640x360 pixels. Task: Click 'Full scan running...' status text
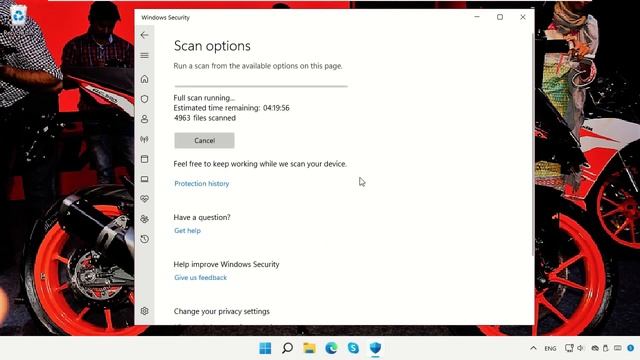[204, 98]
